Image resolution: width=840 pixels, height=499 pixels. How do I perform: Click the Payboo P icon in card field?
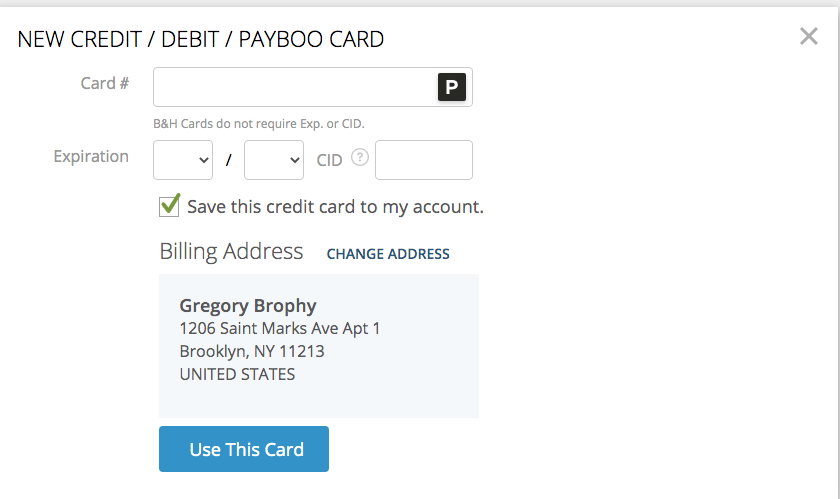(452, 87)
